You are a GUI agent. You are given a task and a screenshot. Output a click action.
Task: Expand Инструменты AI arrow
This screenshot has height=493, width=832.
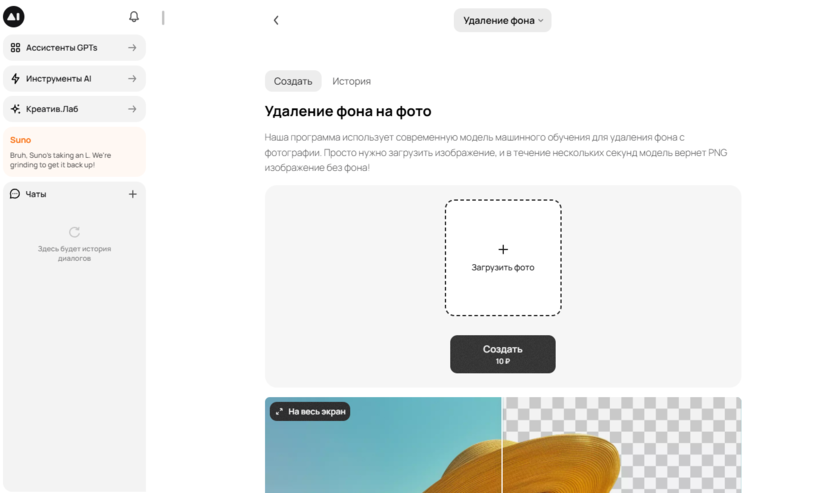[x=132, y=79]
